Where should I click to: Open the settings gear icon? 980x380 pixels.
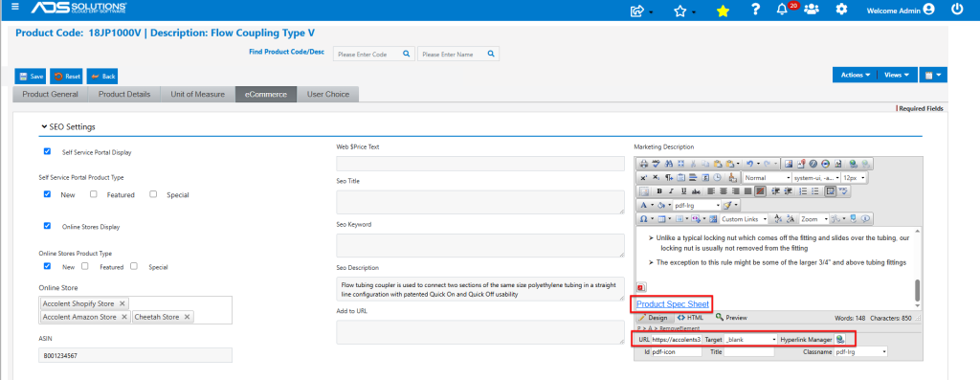(842, 10)
